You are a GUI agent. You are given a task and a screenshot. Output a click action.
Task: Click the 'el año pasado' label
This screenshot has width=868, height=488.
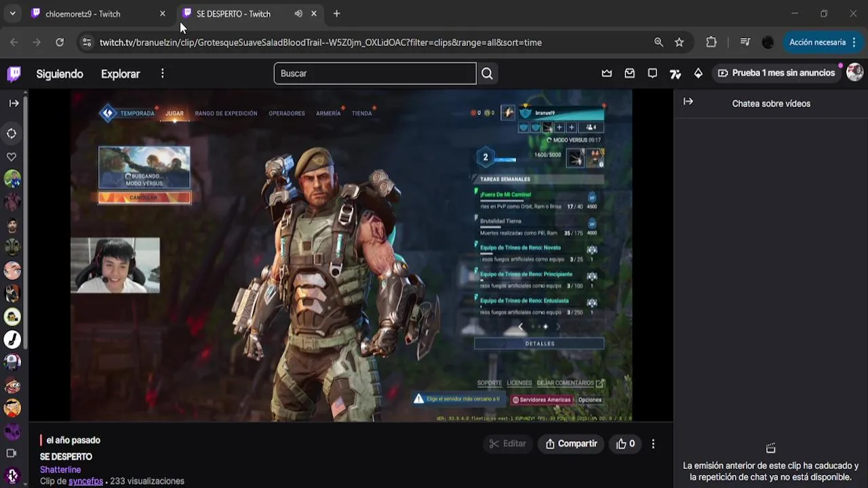73,441
